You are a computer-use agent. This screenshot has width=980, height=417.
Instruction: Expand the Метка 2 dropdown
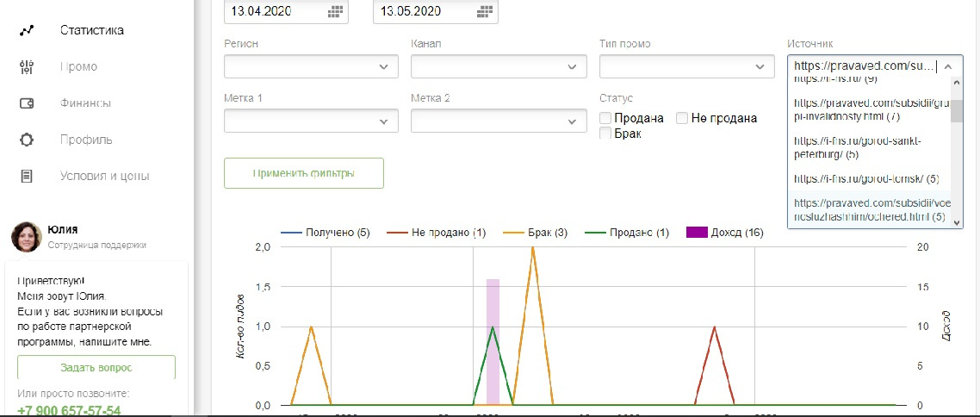499,121
